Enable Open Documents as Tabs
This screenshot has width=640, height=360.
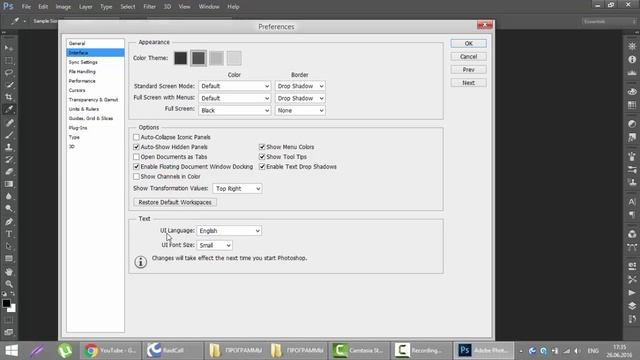(136, 157)
